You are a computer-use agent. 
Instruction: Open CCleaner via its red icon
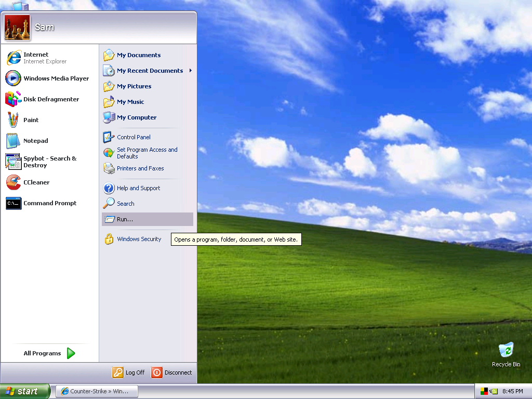13,182
